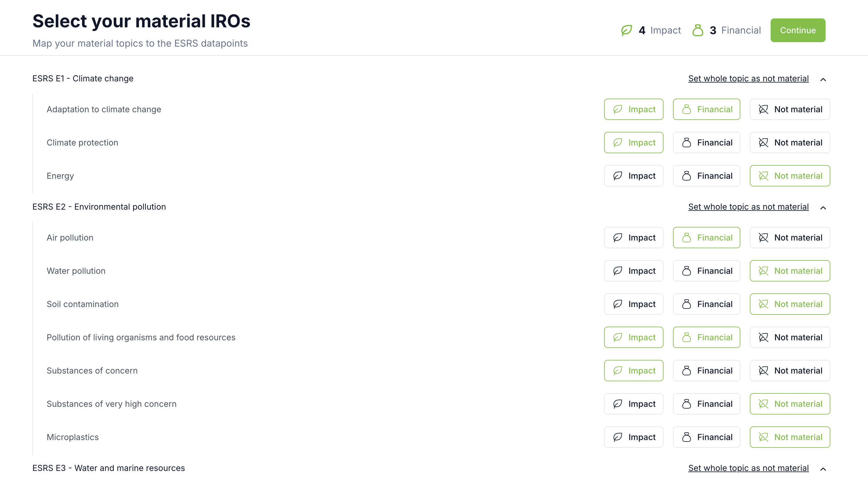Screen dimensions: 868x484
Task: Select Financial for Soil contamination topic
Action: point(707,304)
